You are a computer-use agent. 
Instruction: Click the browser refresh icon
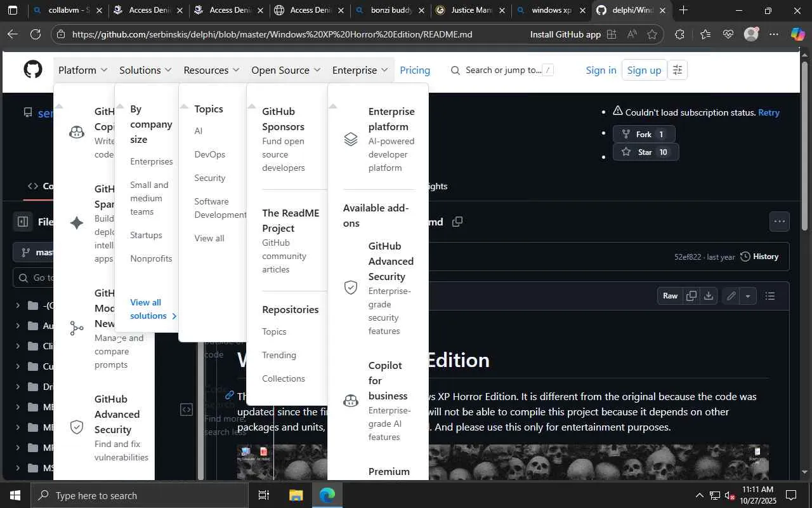(x=36, y=34)
